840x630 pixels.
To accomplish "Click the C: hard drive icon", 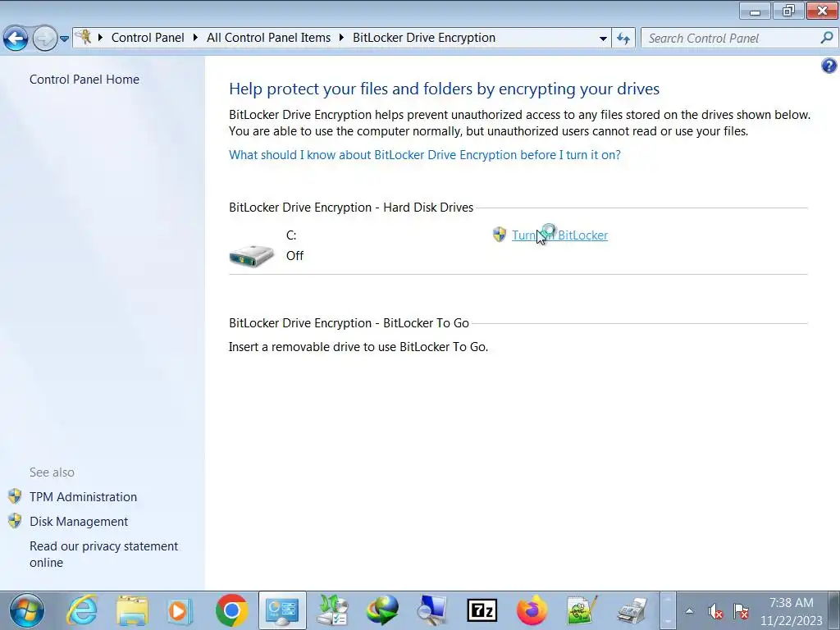I will 251,256.
